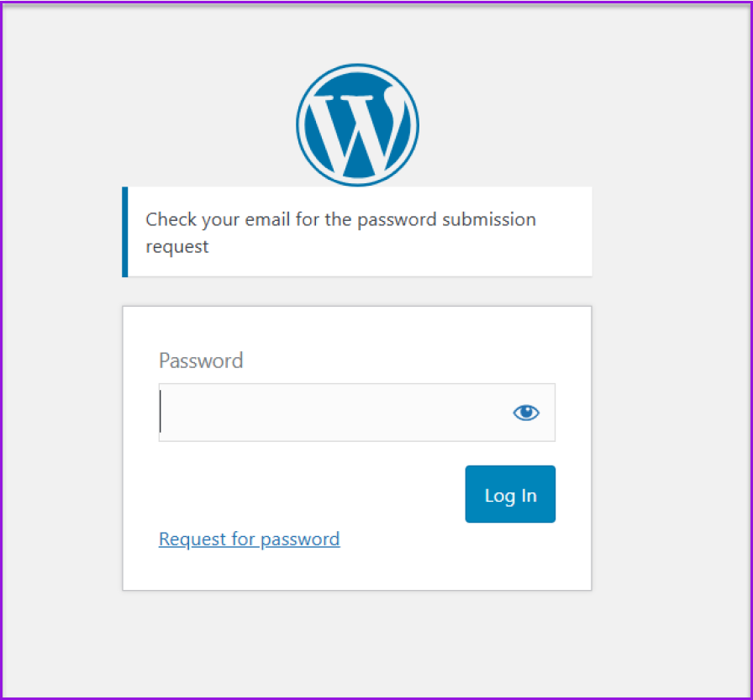Place the cursor in the Password box
Screen dimensions: 753x700
pos(332,413)
